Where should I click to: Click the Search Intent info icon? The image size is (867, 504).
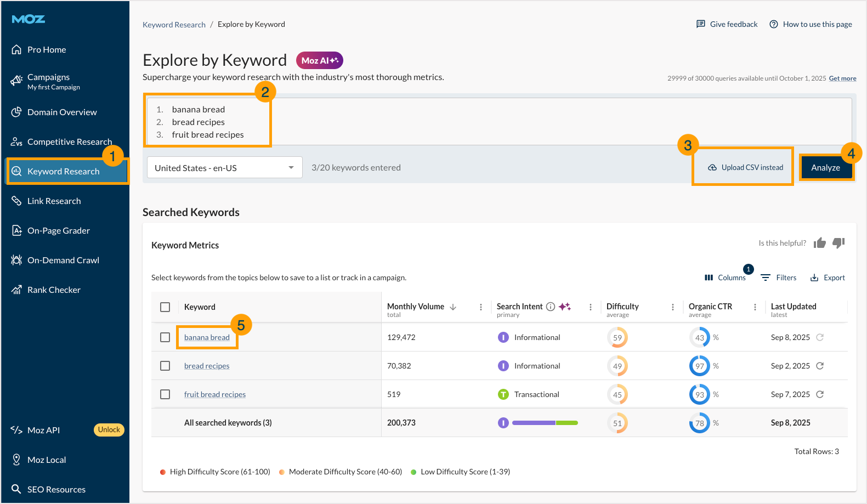coord(551,307)
